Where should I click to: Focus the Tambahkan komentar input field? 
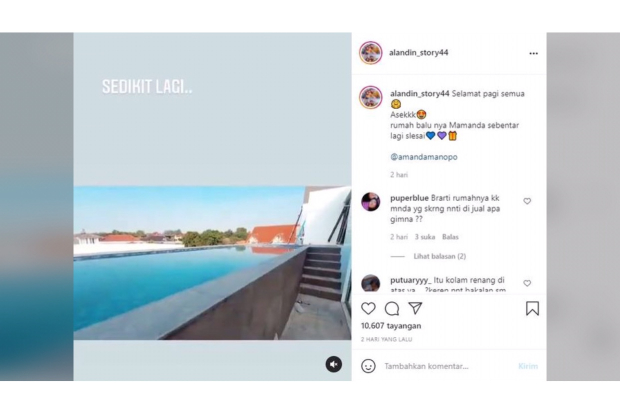(x=449, y=366)
